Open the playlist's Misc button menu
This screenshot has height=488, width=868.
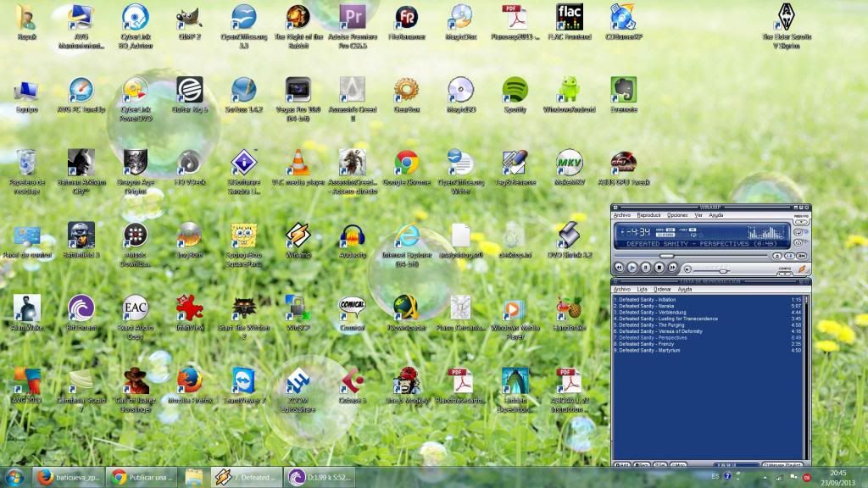coord(679,465)
